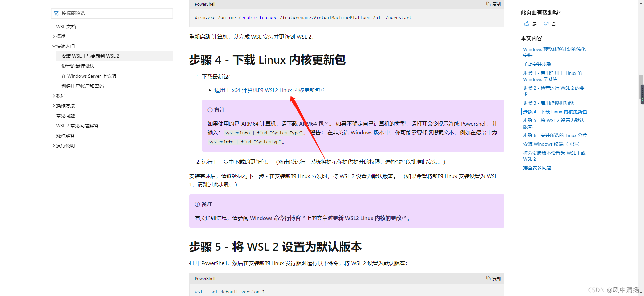Jump to 步骤 2 - 检查运行 WSL 2 的要求
Screen dimensions: 644x296
(553, 91)
